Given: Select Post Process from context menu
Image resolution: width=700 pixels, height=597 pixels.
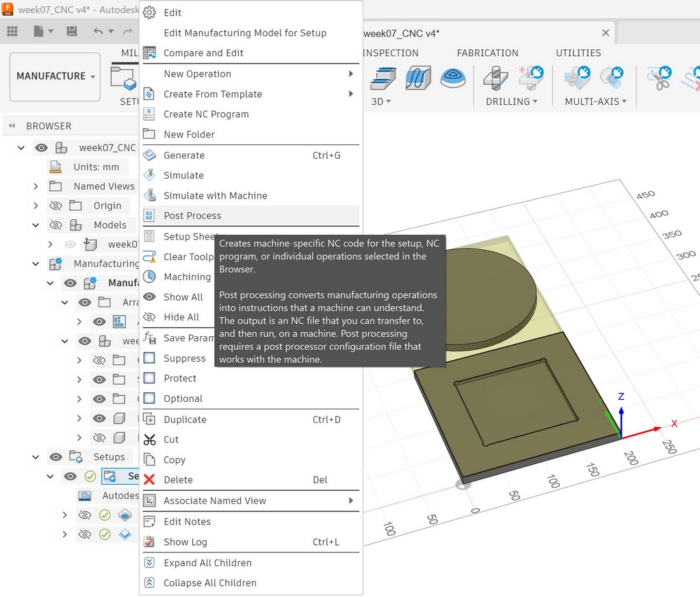Looking at the screenshot, I should click(192, 216).
